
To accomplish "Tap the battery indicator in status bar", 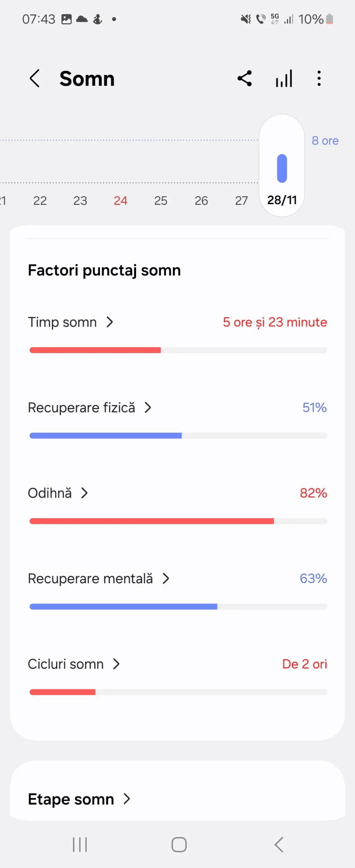I will tap(330, 19).
